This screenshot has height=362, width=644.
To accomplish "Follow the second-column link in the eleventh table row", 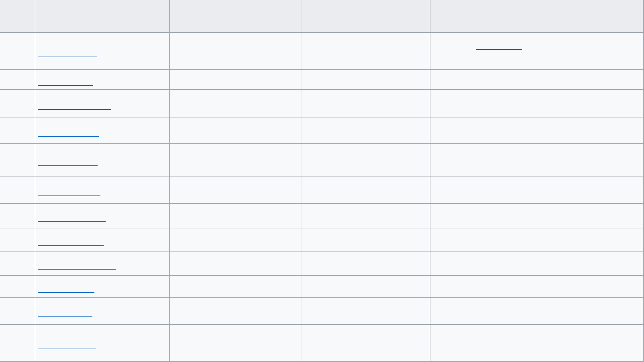I will click(x=65, y=313).
